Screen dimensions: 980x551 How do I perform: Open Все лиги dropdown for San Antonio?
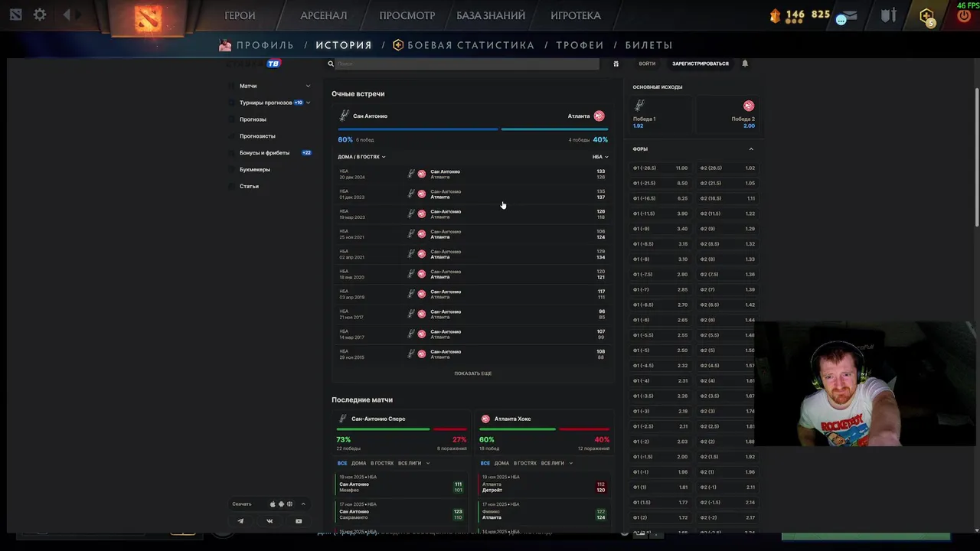[x=413, y=463]
